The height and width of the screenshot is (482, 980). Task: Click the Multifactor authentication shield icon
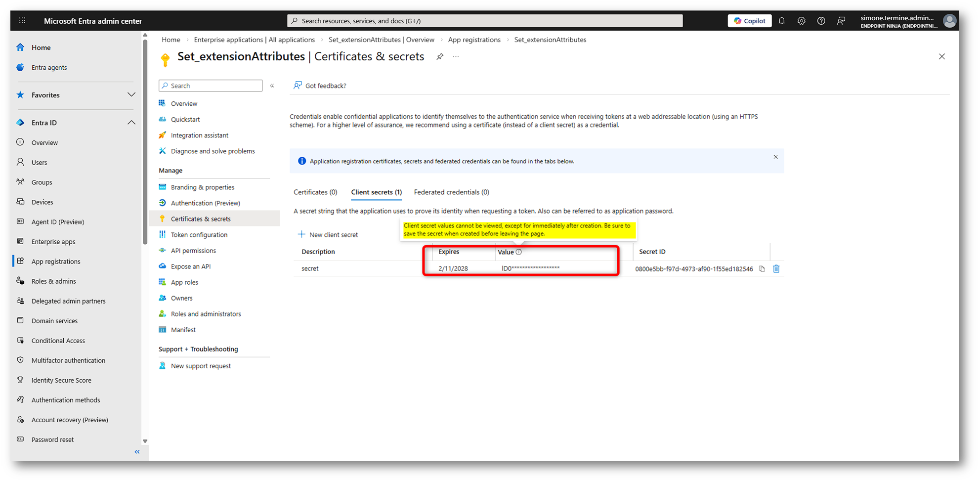[x=20, y=360]
